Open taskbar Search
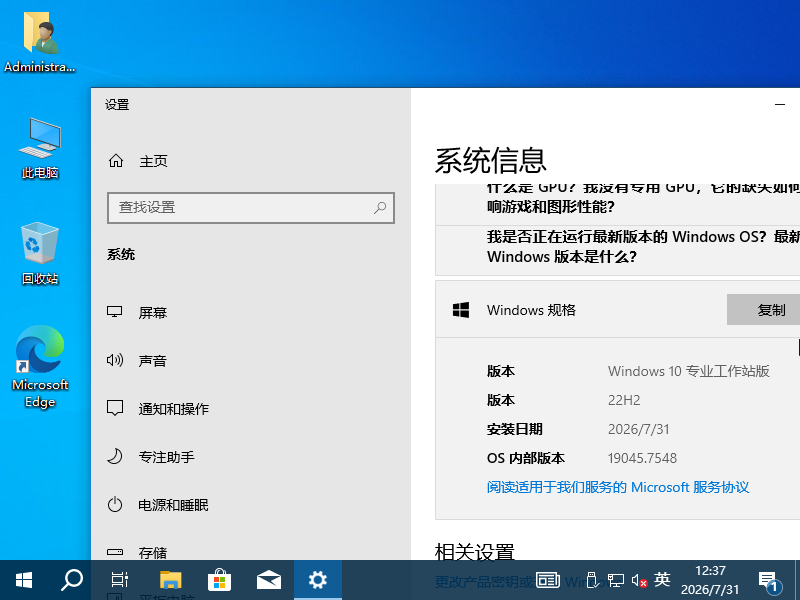This screenshot has height=600, width=800. [72, 580]
